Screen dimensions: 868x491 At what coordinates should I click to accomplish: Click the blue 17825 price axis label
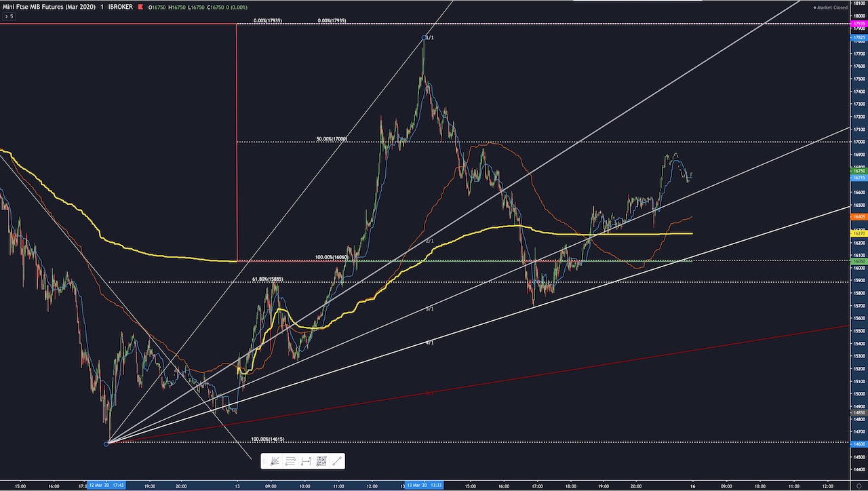[x=858, y=37]
